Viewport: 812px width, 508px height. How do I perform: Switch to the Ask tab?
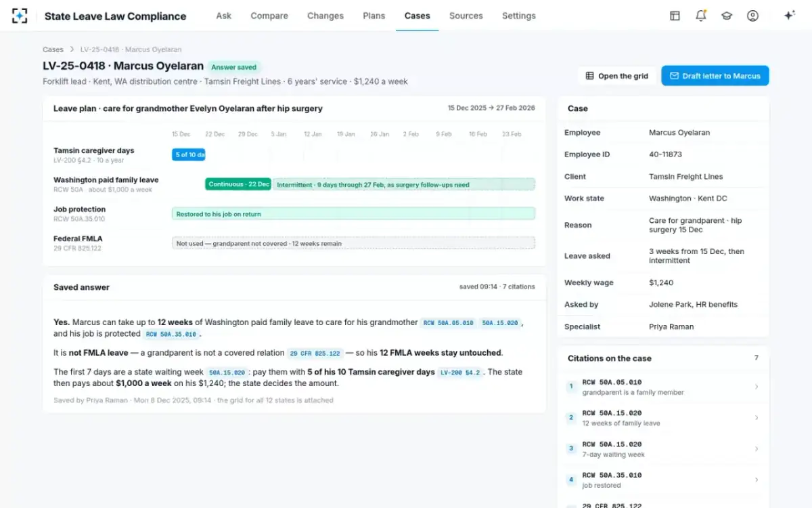point(223,16)
